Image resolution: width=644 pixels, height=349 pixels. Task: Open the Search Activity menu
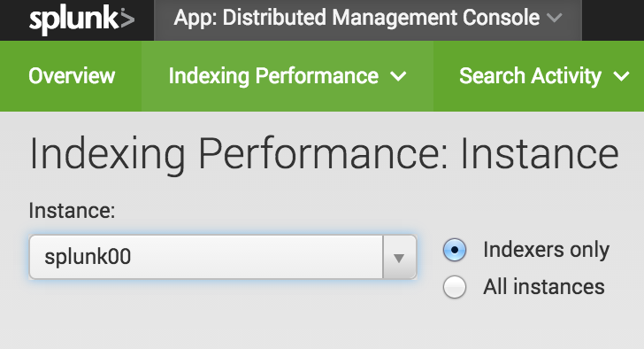tap(543, 76)
